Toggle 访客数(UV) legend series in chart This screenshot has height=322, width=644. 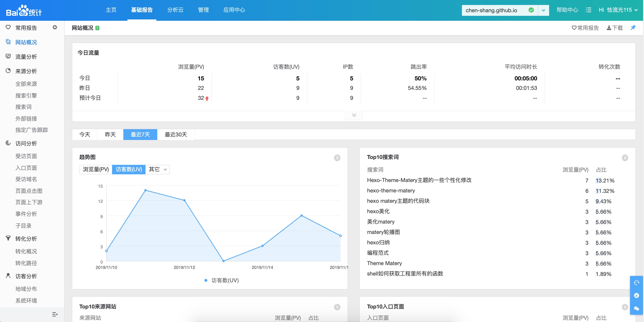[222, 280]
